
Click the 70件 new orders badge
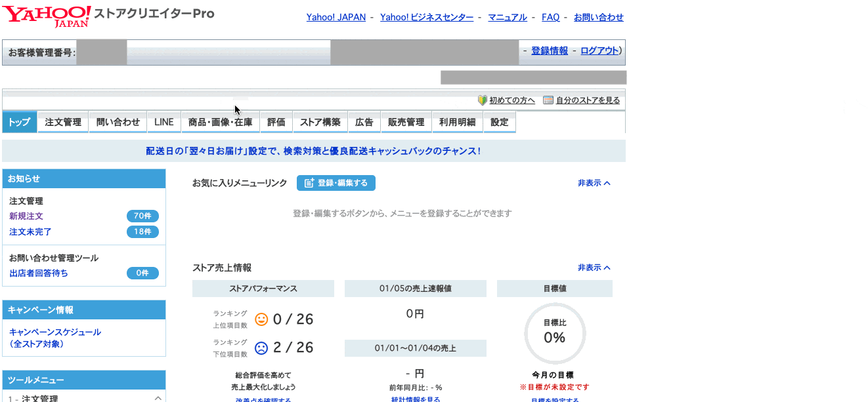coord(142,216)
